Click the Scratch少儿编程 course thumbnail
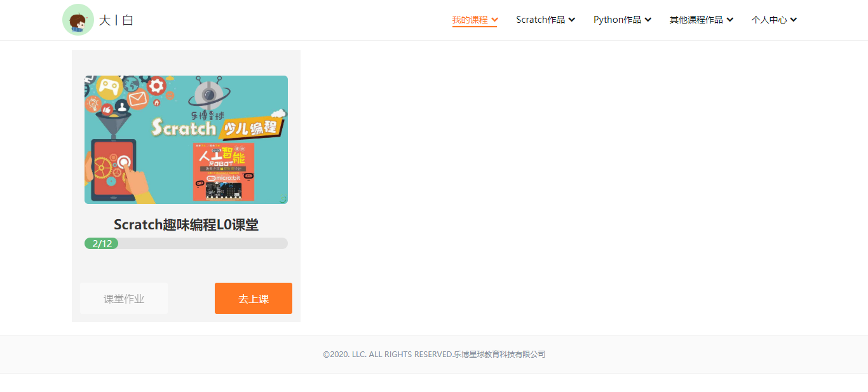This screenshot has width=868, height=392. point(186,140)
